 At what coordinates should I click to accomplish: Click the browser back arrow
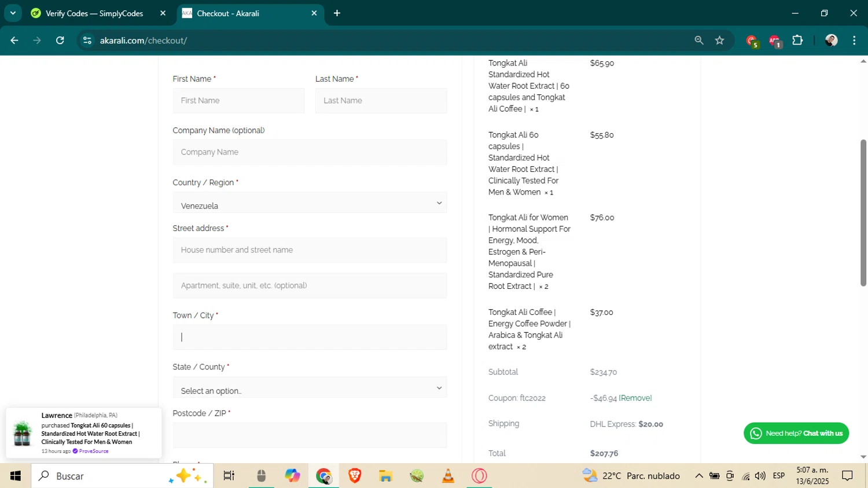pos(14,41)
